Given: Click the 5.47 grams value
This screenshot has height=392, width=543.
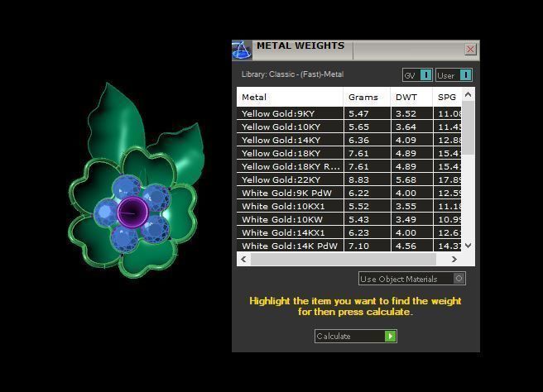Looking at the screenshot, I should point(358,114).
